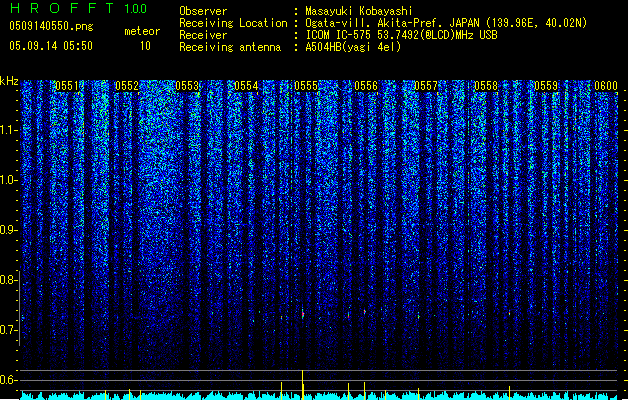This screenshot has height=400, width=629.
Task: Click the 0556 time marker
Action: (x=366, y=86)
